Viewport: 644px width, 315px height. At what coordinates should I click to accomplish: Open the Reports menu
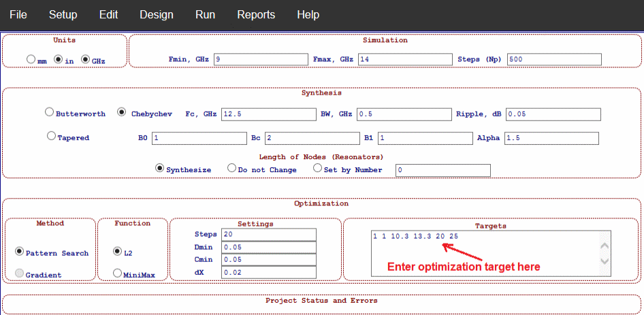(x=256, y=14)
